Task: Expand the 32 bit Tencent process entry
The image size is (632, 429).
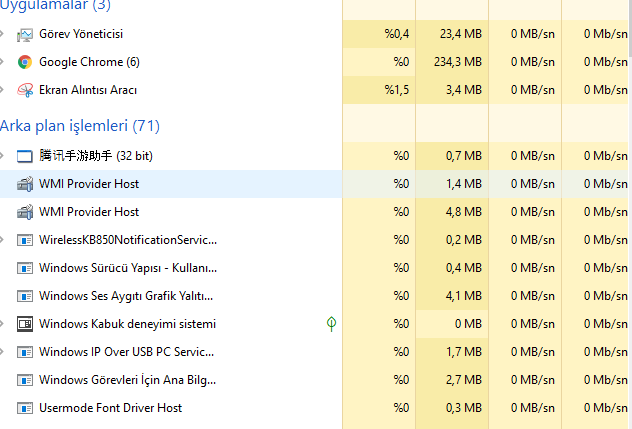Action: 2,156
